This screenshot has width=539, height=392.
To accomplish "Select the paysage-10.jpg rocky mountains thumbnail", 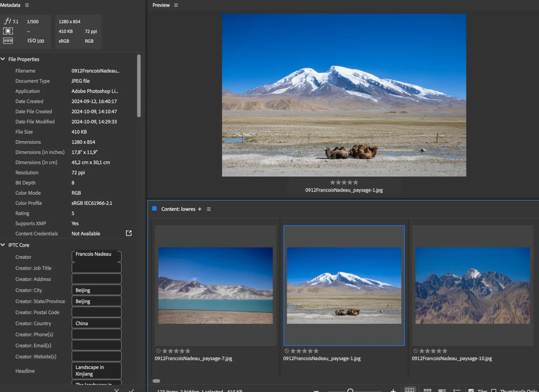I will pos(473,286).
